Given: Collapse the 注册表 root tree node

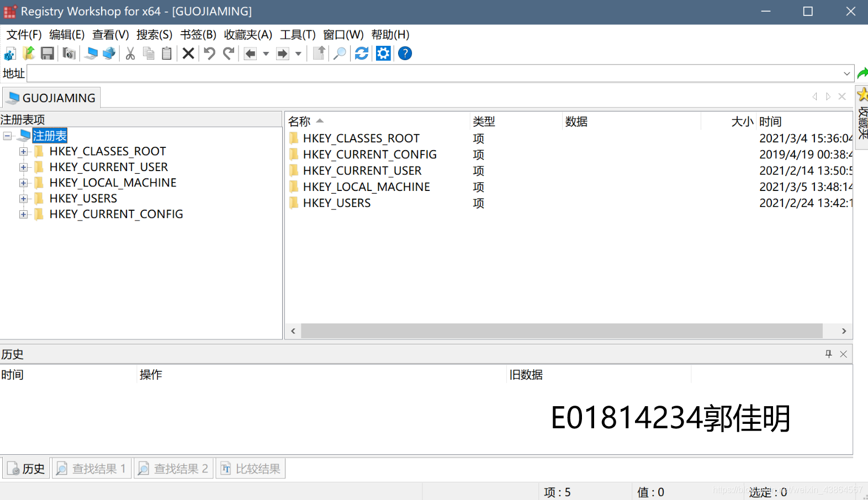Looking at the screenshot, I should [x=7, y=136].
